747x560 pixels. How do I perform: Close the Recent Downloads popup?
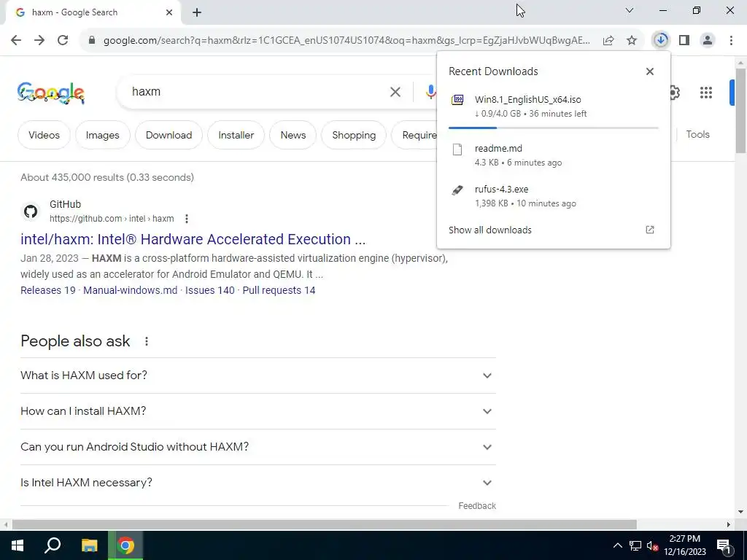click(x=650, y=71)
